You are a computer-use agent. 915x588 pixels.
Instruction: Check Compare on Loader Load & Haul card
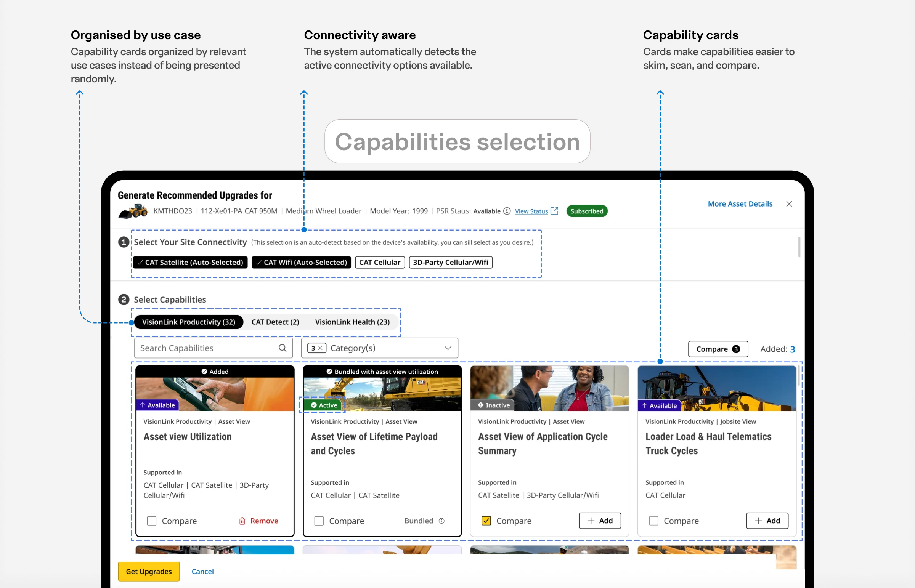653,521
